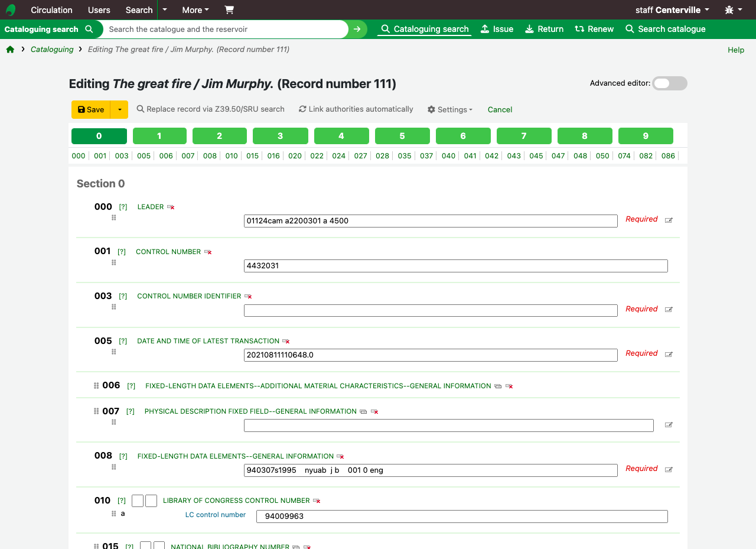
Task: Save the record
Action: click(x=91, y=109)
